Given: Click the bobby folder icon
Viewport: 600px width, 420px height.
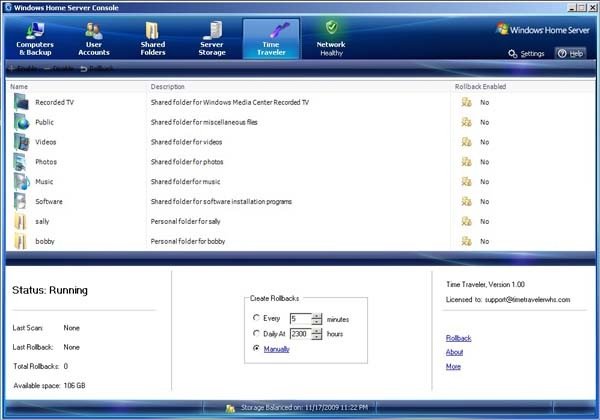Looking at the screenshot, I should pyautogui.click(x=20, y=241).
